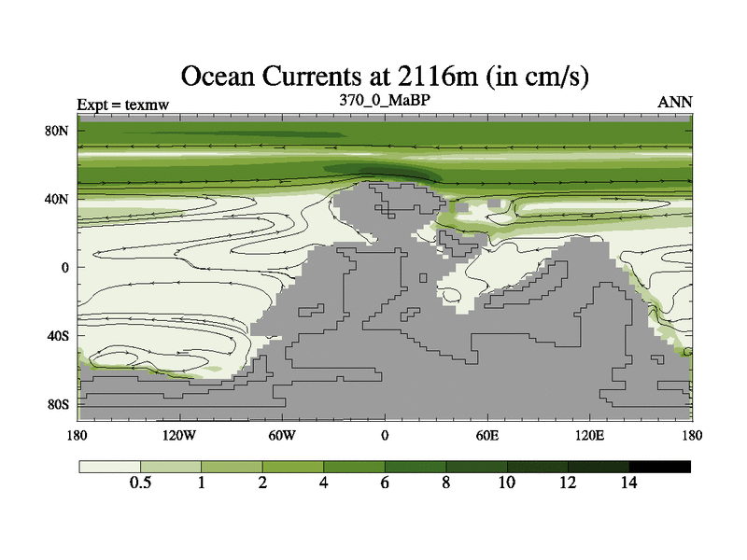Click the lightest colorbar swatch below 0.5
Image resolution: width=747 pixels, height=560 pixels.
pos(109,466)
